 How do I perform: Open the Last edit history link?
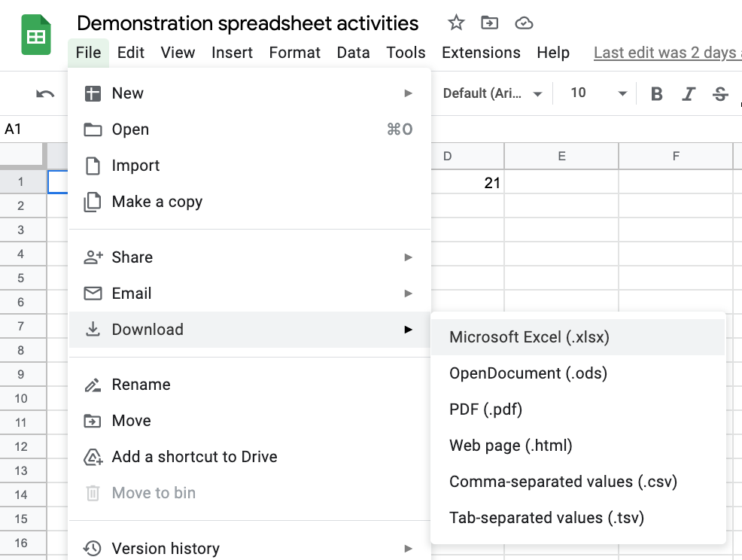[667, 53]
